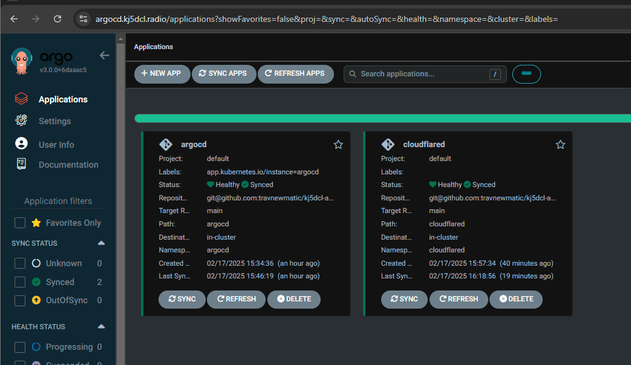Click the search magnifier icon
Image resolution: width=631 pixels, height=365 pixels.
point(353,74)
